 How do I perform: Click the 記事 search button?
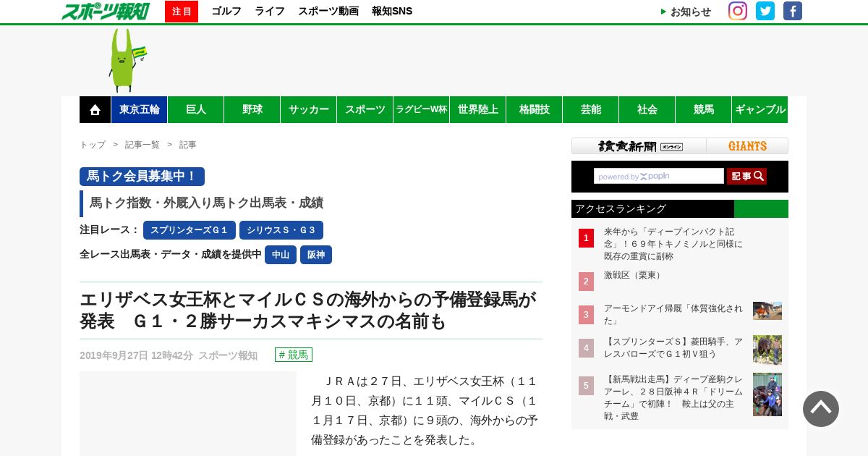tap(746, 176)
